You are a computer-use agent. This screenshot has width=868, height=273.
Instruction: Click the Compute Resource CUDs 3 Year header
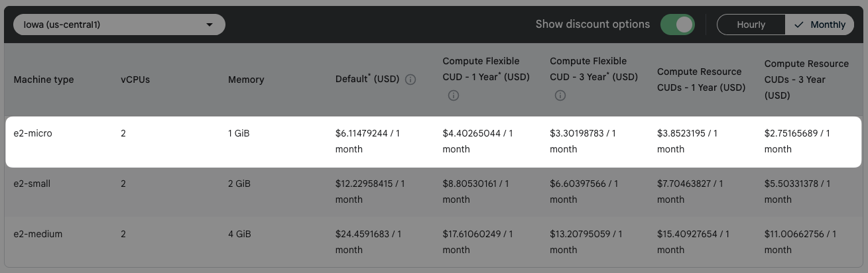point(806,80)
